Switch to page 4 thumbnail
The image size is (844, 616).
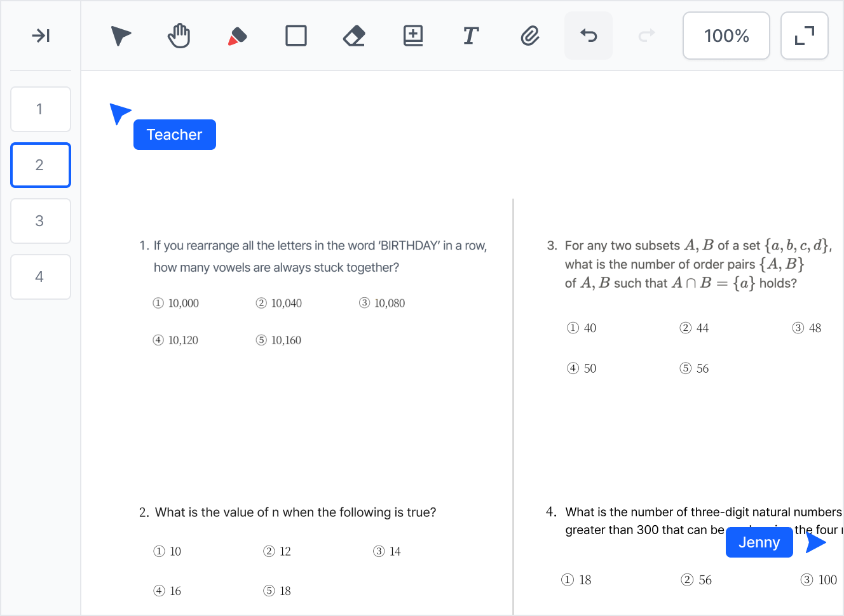(41, 277)
